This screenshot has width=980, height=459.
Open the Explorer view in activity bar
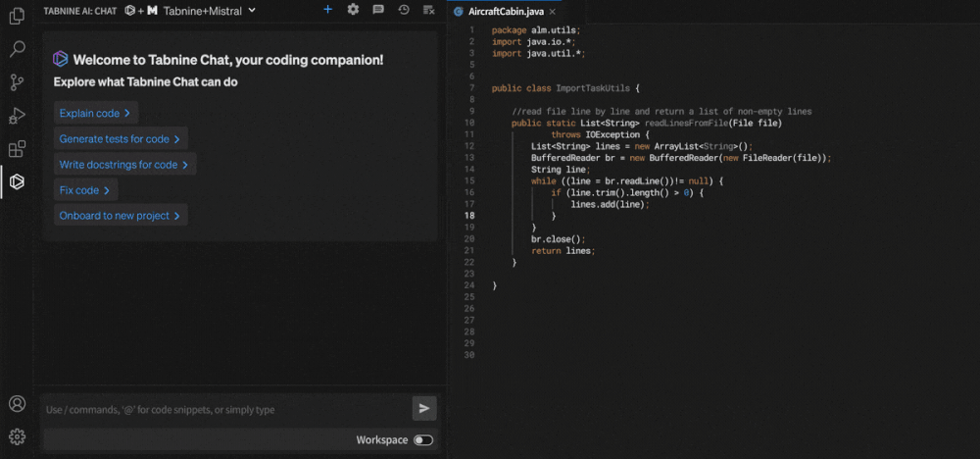[x=17, y=16]
